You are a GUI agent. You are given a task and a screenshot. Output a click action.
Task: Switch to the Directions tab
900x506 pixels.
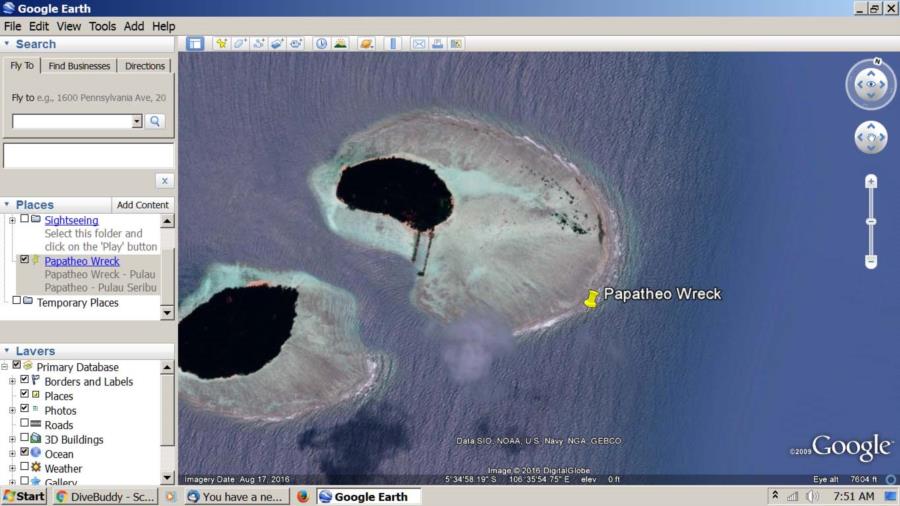coord(145,66)
